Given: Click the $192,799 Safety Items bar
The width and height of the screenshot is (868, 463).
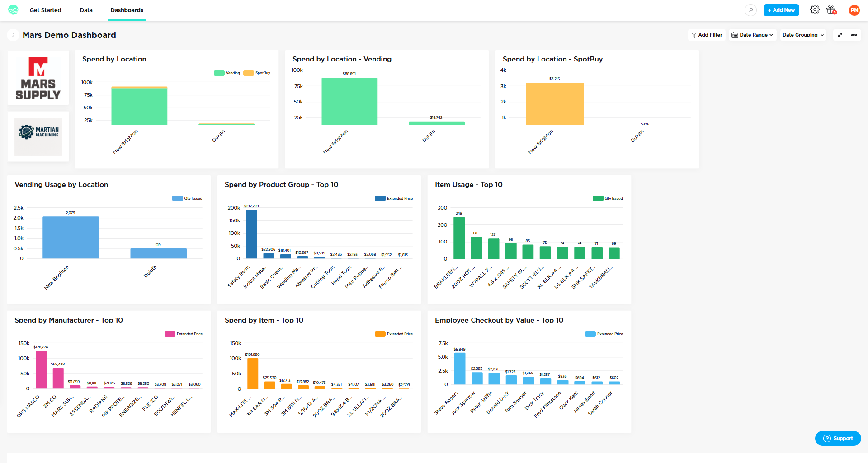Looking at the screenshot, I should click(x=252, y=234).
